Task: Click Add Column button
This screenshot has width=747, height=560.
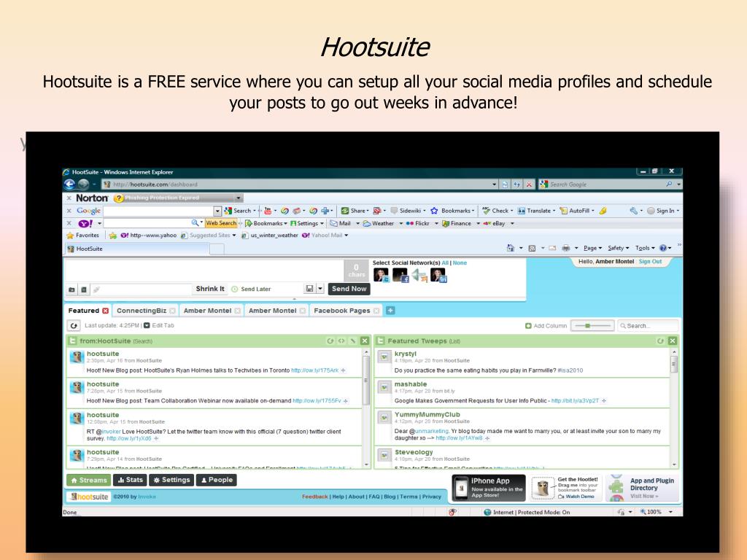Action: [546, 326]
